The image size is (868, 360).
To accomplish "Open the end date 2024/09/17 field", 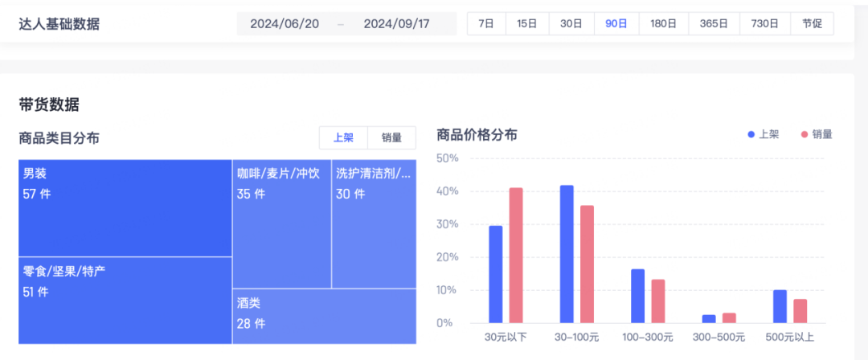I will (x=397, y=24).
